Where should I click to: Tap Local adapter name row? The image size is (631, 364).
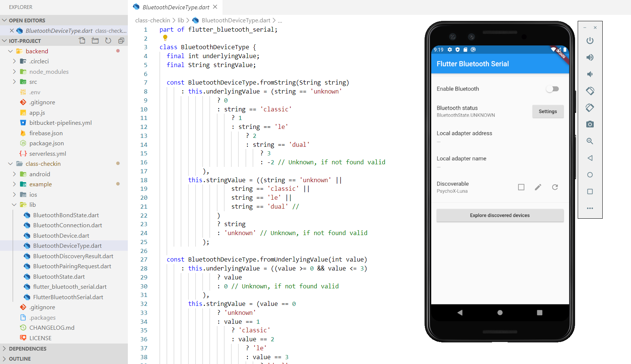click(500, 162)
